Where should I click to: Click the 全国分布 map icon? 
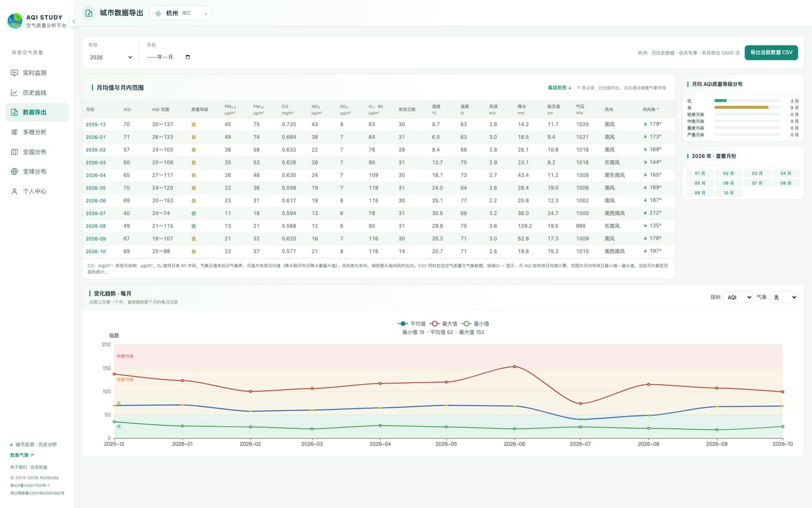(x=14, y=152)
